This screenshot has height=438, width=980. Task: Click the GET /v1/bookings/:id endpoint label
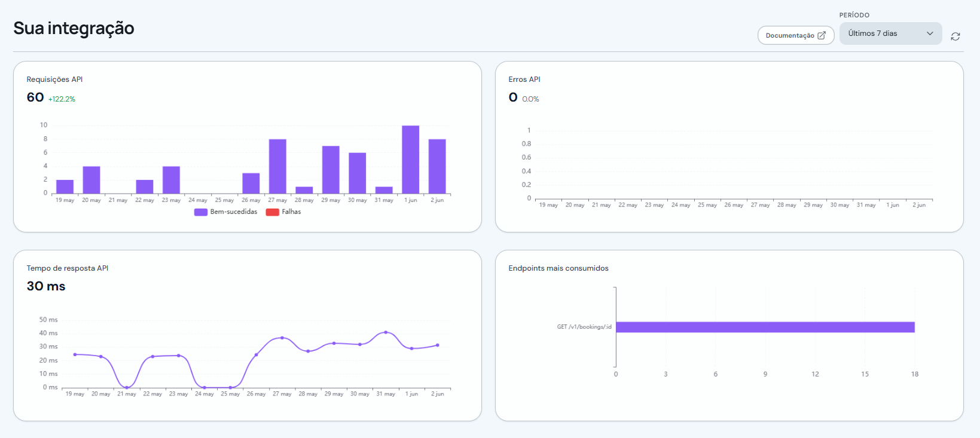coord(584,327)
